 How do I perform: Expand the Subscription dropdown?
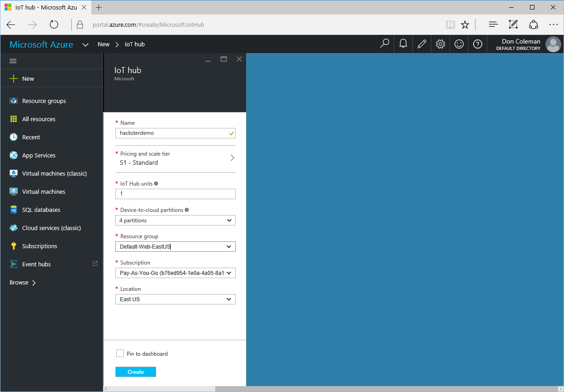175,273
